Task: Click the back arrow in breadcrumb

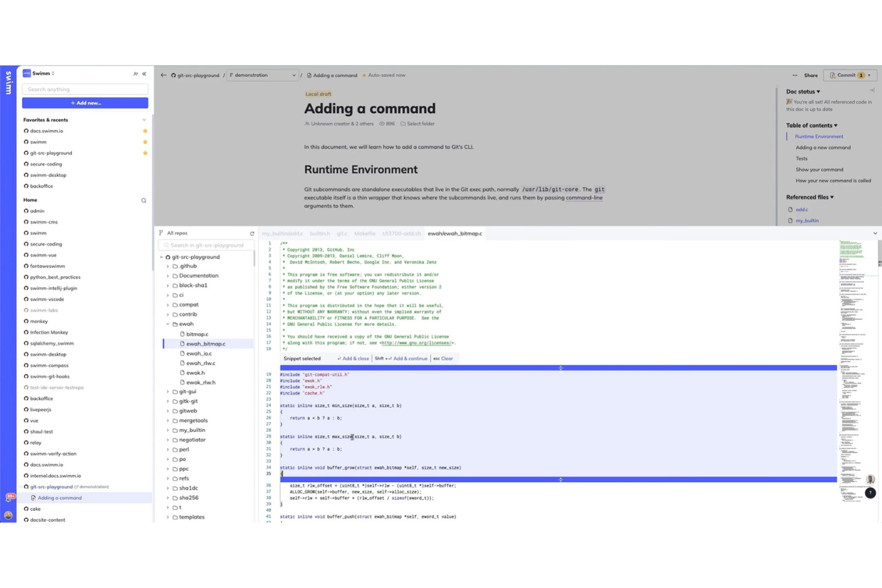Action: click(163, 76)
